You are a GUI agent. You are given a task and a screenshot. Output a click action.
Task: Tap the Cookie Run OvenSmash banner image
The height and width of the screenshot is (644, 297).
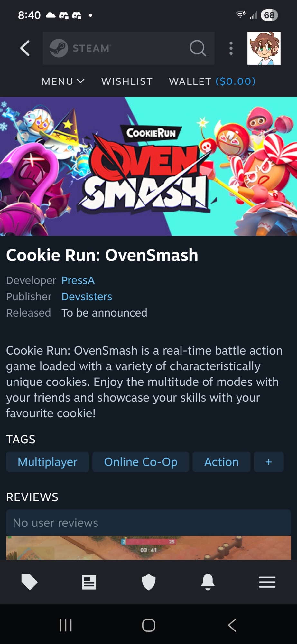148,166
